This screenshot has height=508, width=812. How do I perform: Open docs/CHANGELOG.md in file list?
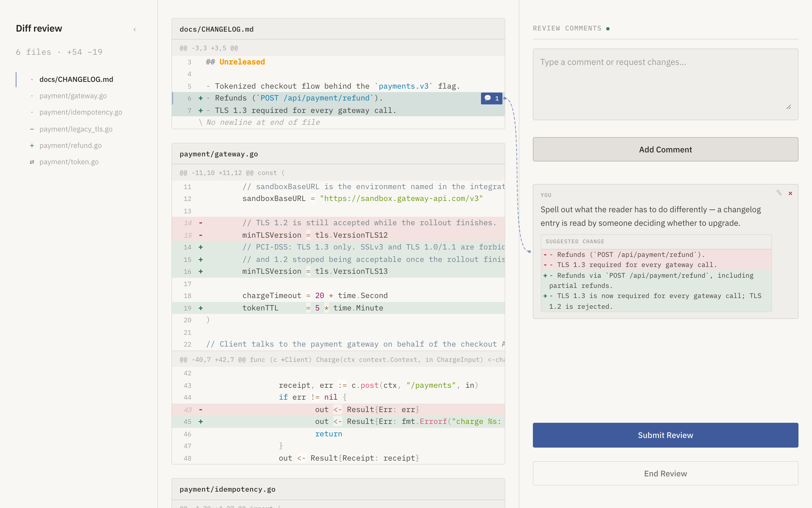[76, 79]
